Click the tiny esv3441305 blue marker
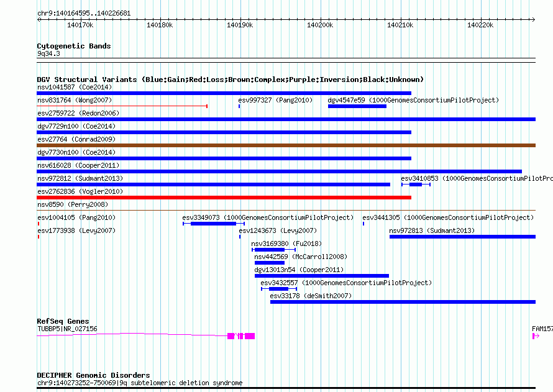This screenshot has width=553, height=392. point(363,224)
